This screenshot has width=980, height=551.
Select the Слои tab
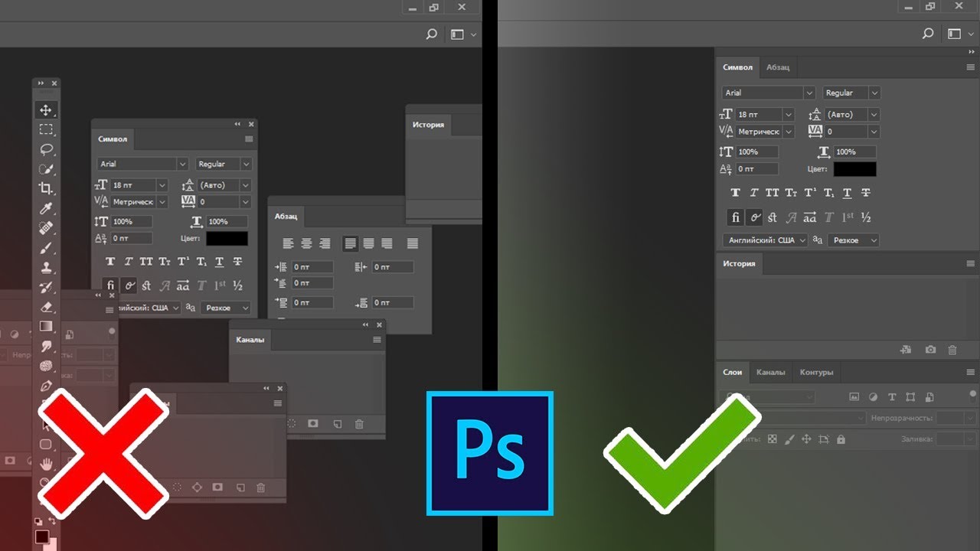733,372
